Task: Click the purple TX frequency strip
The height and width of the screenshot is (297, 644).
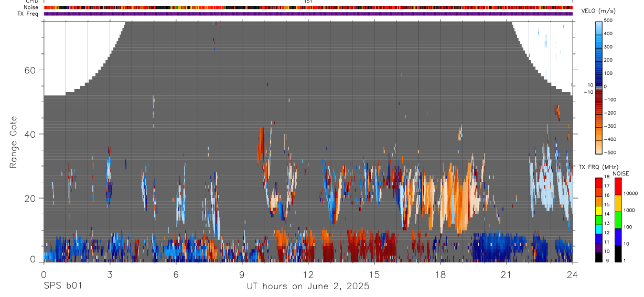Action: [308, 14]
